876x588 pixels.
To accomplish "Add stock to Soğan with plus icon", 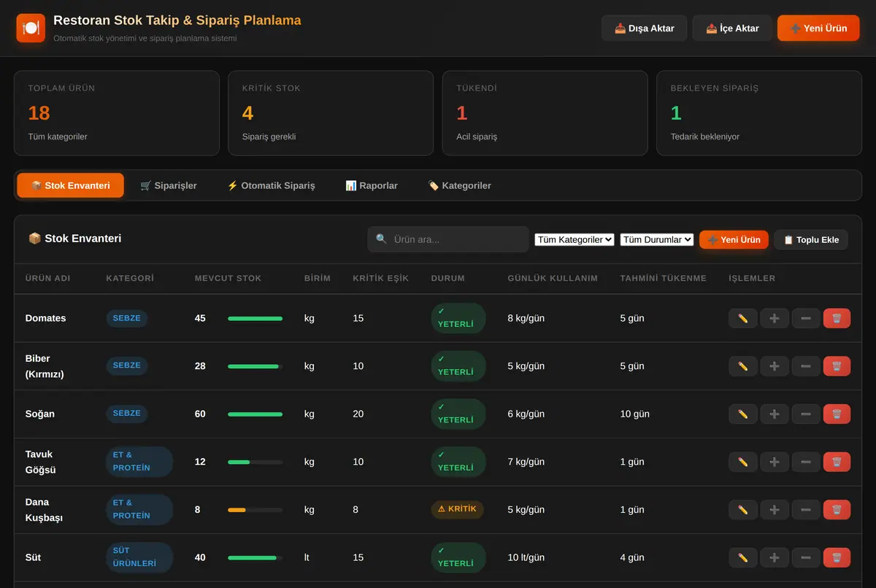I will point(775,414).
